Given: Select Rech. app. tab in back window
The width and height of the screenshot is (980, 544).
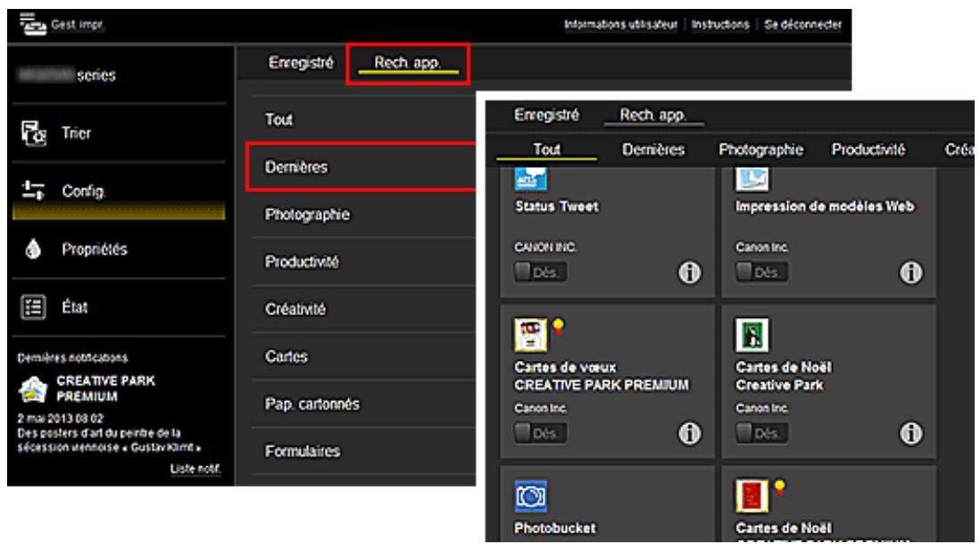Looking at the screenshot, I should [408, 63].
